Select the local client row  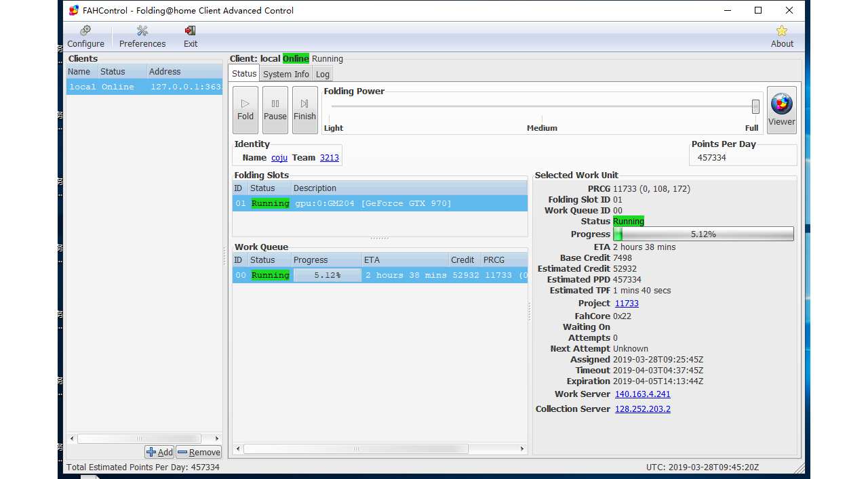[x=144, y=87]
